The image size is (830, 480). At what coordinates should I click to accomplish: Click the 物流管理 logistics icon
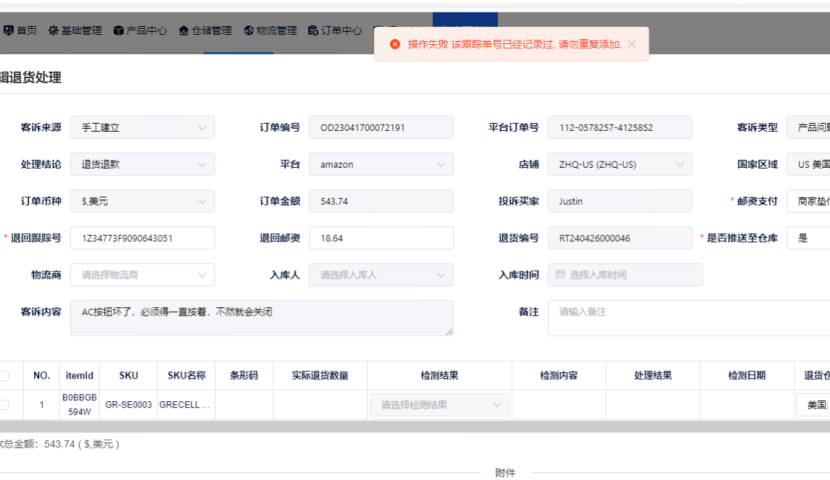coord(249,31)
